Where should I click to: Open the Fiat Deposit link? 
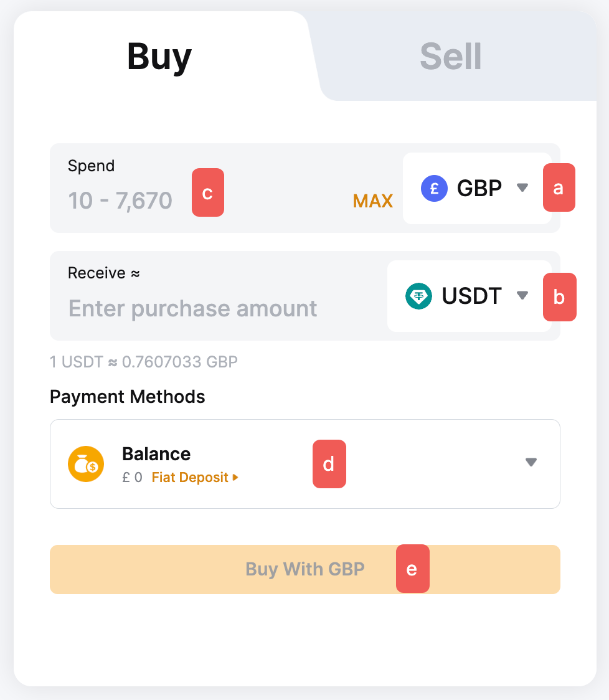point(190,478)
